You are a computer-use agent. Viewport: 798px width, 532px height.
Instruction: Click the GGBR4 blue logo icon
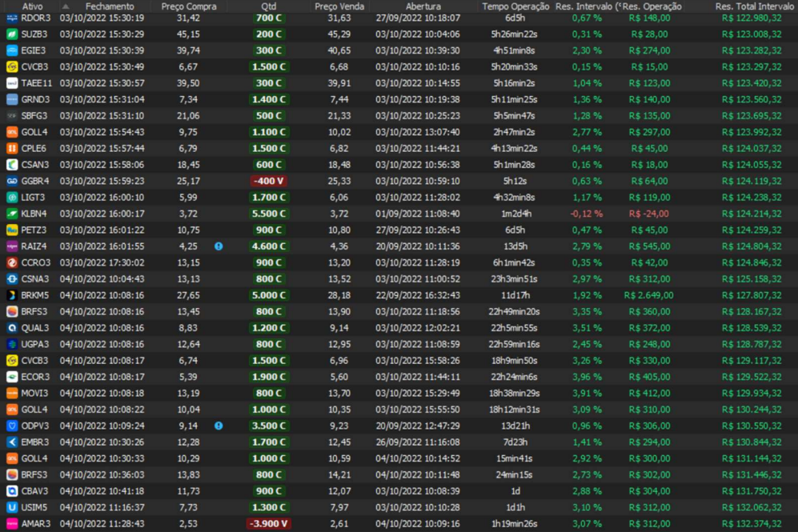pos(12,181)
